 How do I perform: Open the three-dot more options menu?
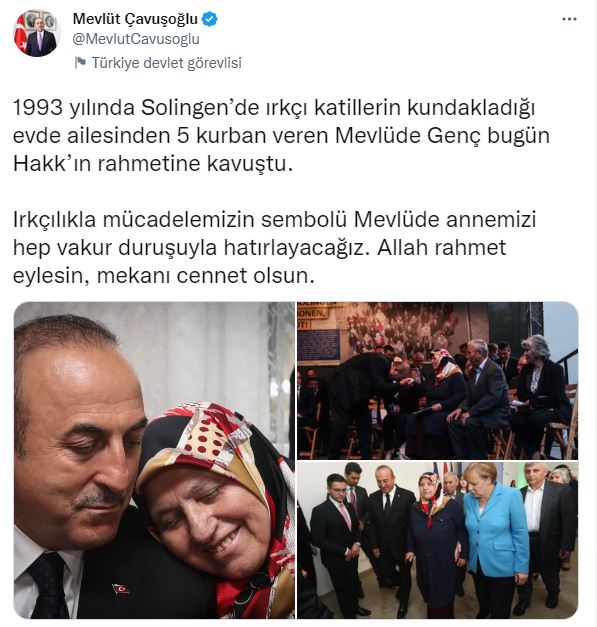(569, 19)
